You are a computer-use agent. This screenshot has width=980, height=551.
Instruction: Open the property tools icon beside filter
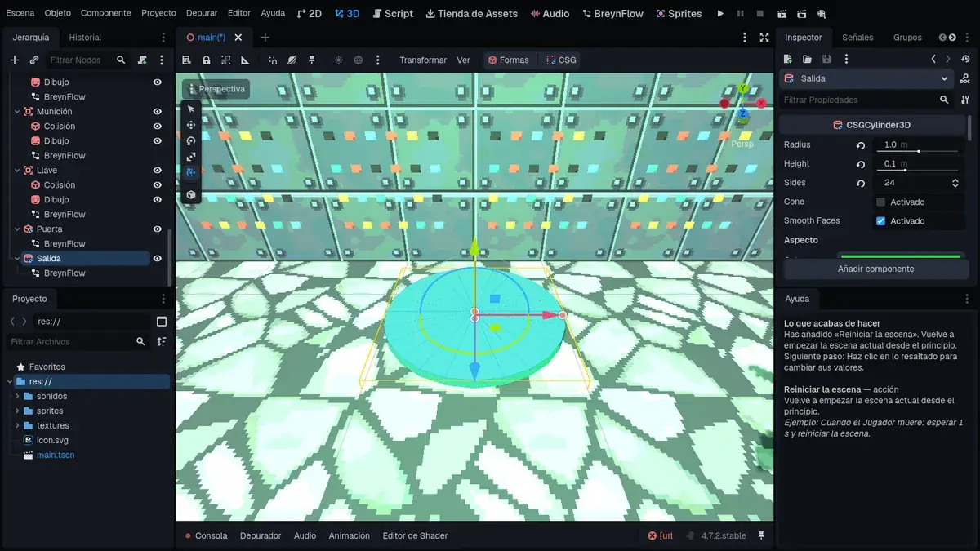964,100
